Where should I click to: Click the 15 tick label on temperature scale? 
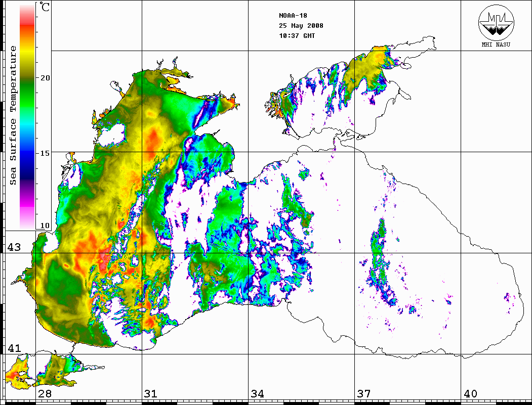pyautogui.click(x=46, y=153)
